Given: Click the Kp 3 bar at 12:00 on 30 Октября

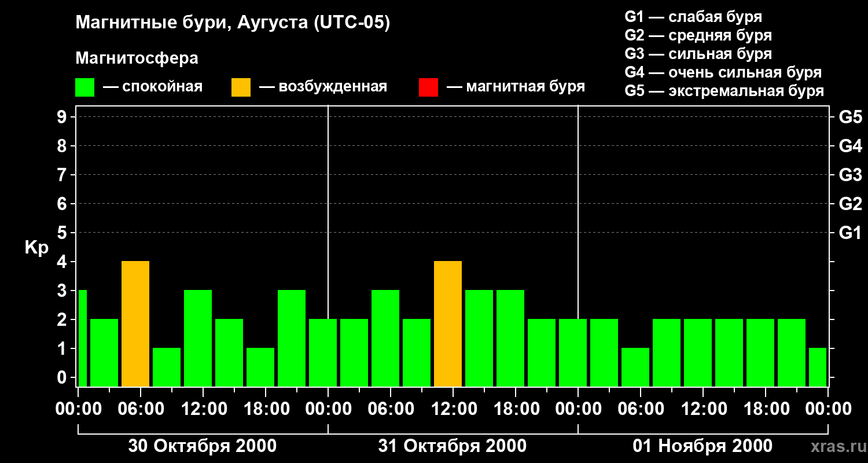Looking at the screenshot, I should [x=198, y=338].
